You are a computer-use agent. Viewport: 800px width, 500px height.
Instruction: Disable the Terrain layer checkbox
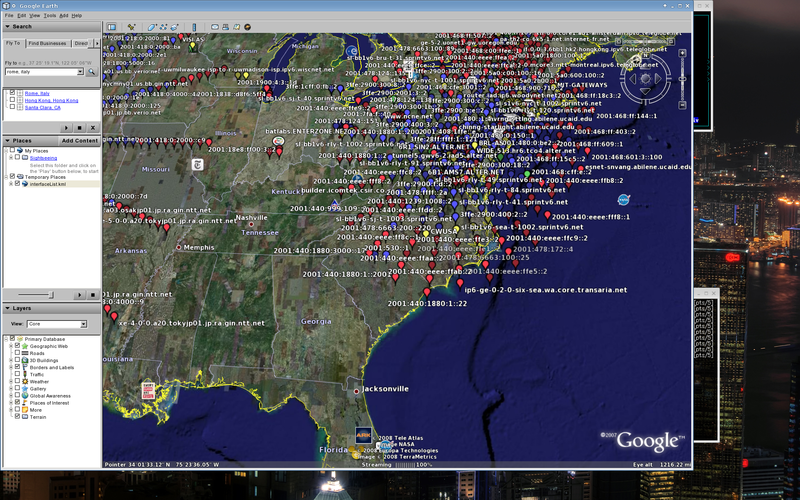(17, 416)
